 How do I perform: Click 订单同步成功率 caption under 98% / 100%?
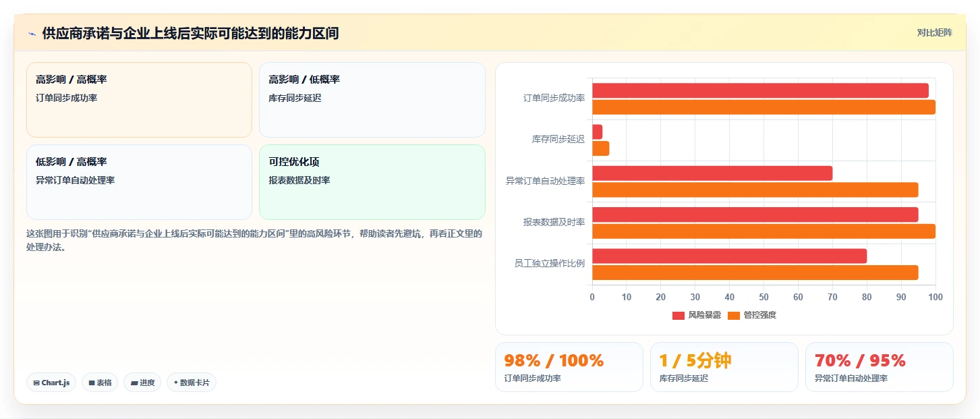tap(532, 379)
